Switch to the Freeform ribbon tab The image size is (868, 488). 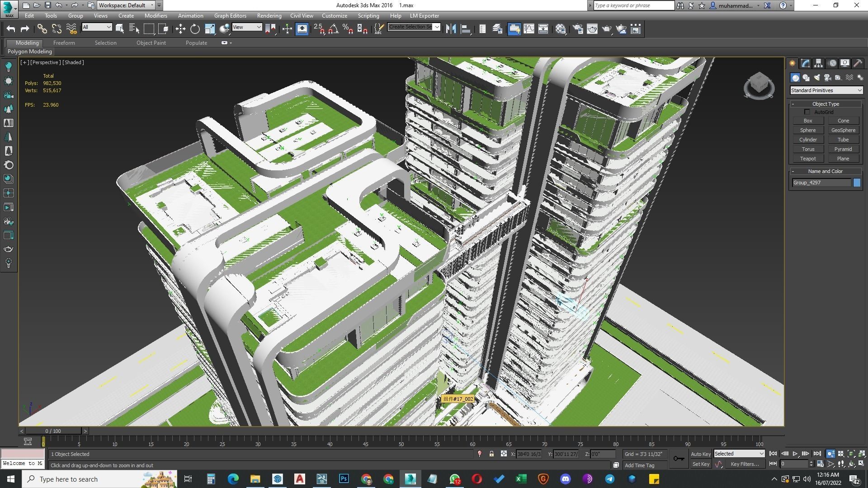pos(64,43)
